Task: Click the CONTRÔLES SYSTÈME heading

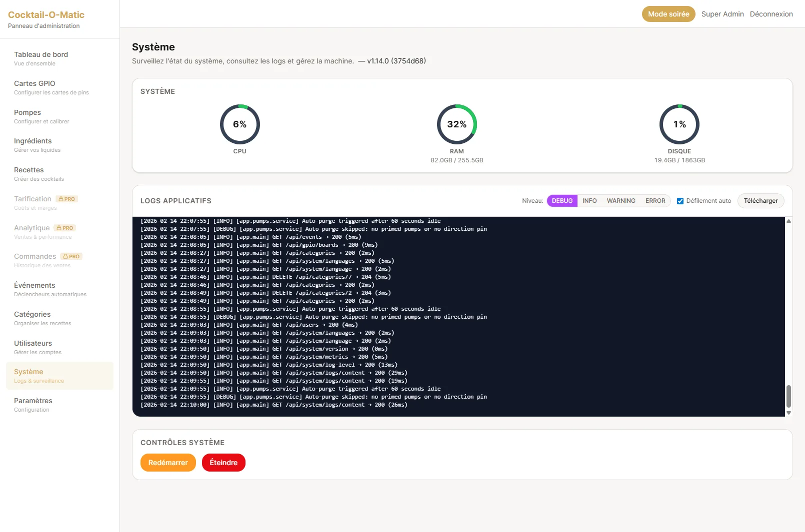Action: [182, 443]
